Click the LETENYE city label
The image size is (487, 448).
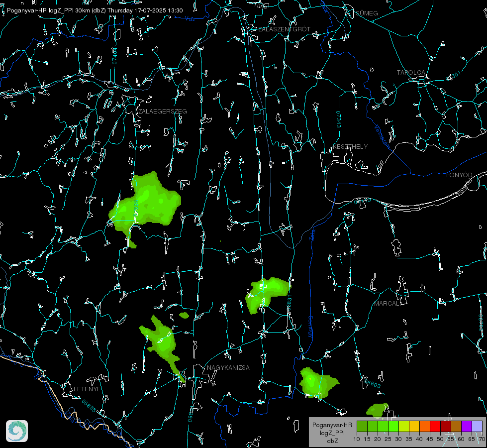87,389
